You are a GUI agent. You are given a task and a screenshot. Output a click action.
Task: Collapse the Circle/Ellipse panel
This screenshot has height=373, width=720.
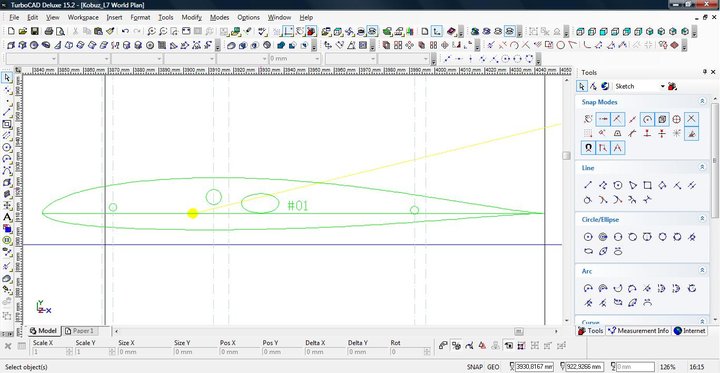tap(702, 219)
